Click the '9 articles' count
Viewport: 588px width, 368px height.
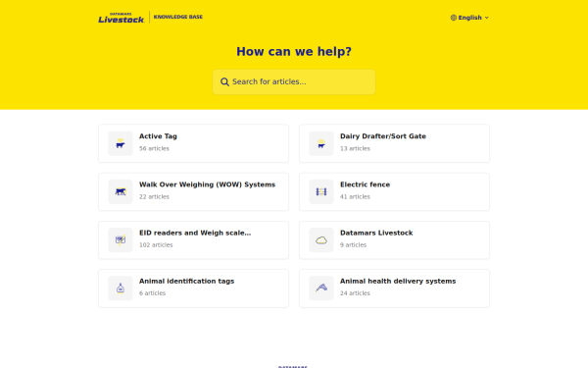coord(353,244)
